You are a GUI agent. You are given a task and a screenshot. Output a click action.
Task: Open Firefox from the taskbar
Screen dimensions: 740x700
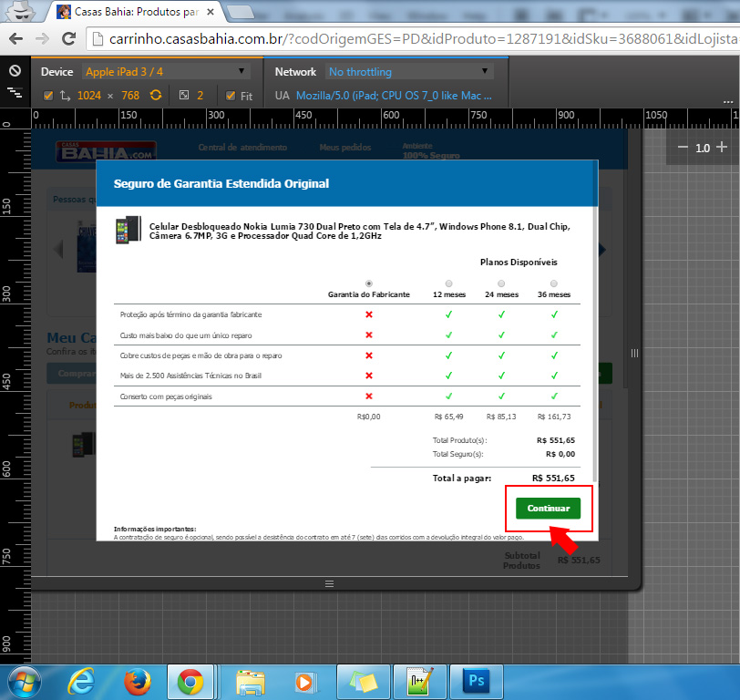[137, 681]
